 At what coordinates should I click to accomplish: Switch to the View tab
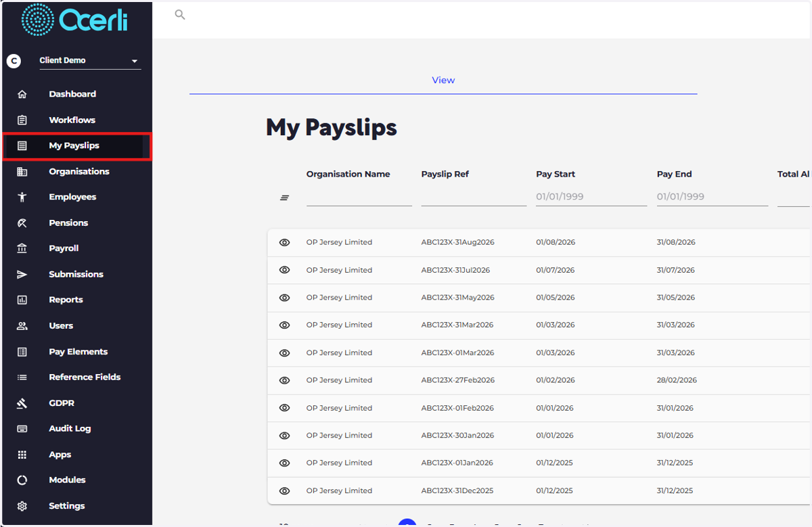pyautogui.click(x=443, y=80)
